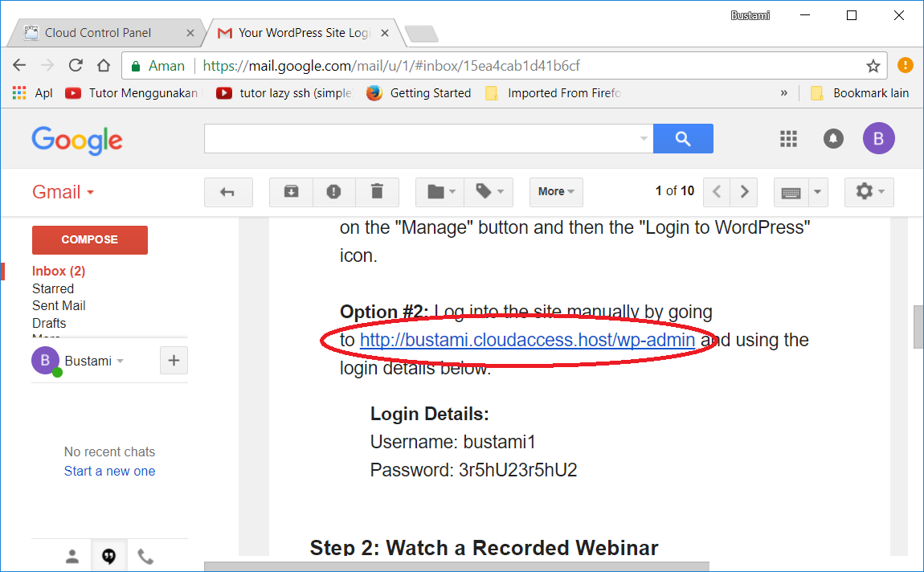Delete this email with trash icon

(x=377, y=192)
